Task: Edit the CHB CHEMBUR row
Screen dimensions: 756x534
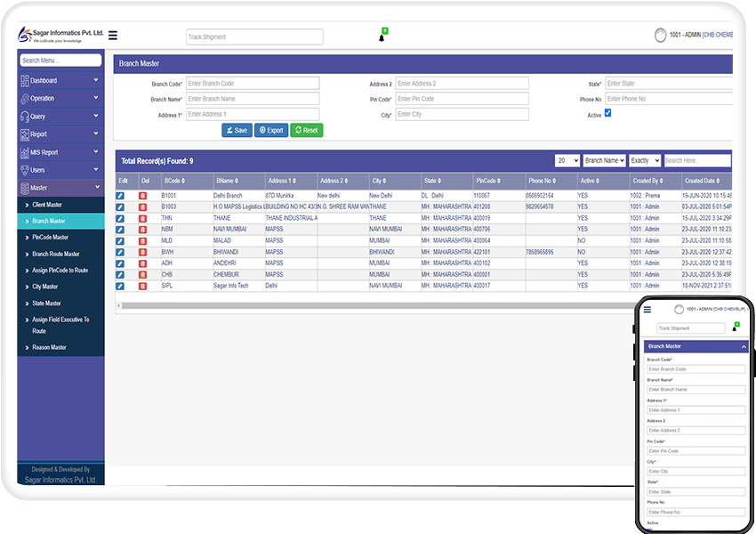Action: 120,274
